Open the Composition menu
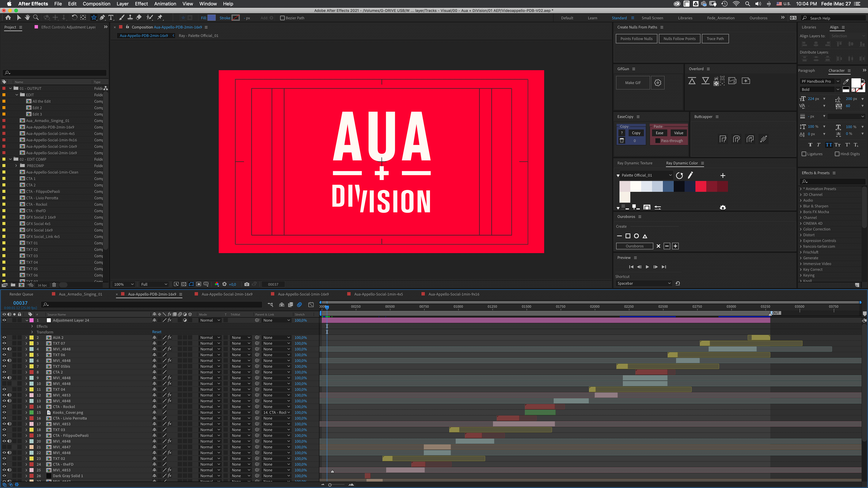Image resolution: width=868 pixels, height=488 pixels. click(96, 4)
